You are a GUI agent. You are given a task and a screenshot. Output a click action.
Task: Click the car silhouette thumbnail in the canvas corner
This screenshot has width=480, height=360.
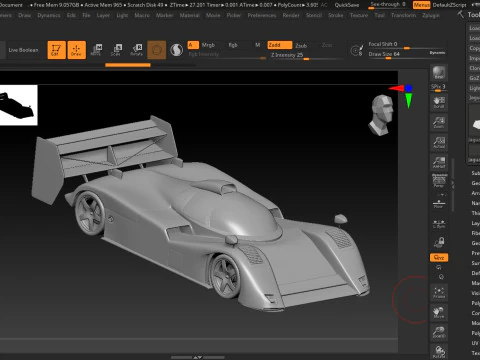point(19,105)
